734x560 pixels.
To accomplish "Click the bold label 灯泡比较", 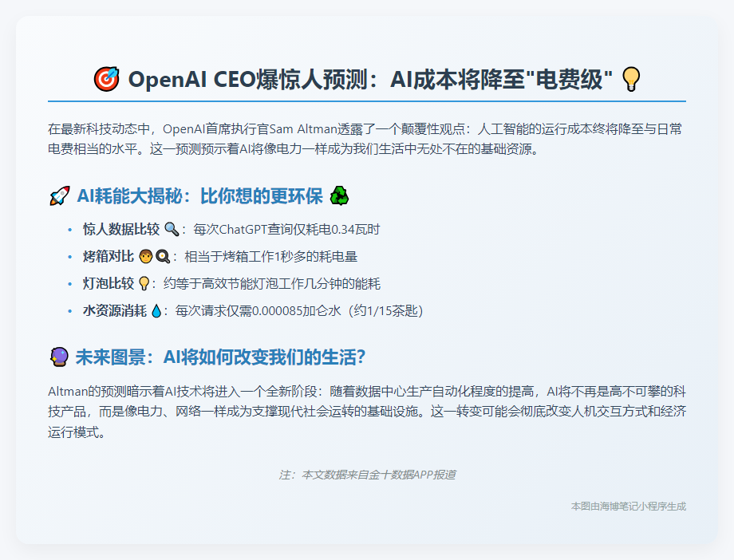I will [x=109, y=284].
